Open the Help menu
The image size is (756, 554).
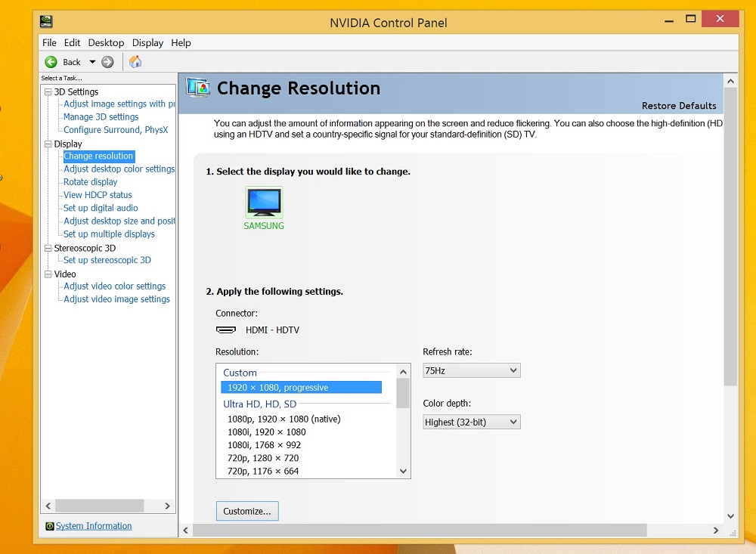181,43
